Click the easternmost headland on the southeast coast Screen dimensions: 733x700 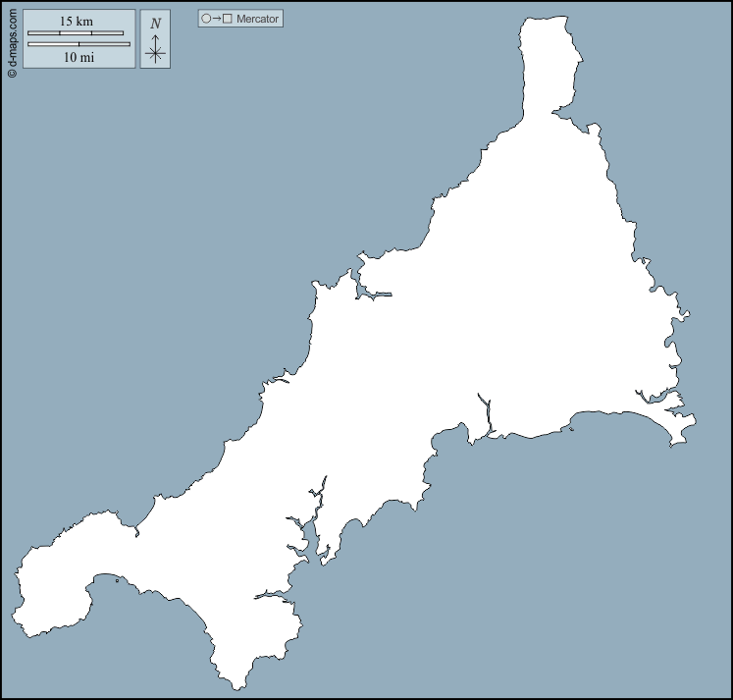click(694, 422)
